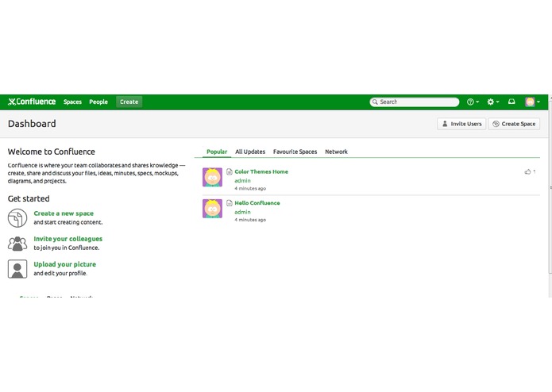The height and width of the screenshot is (392, 552).
Task: Click the Dashboard heading
Action: click(x=32, y=124)
